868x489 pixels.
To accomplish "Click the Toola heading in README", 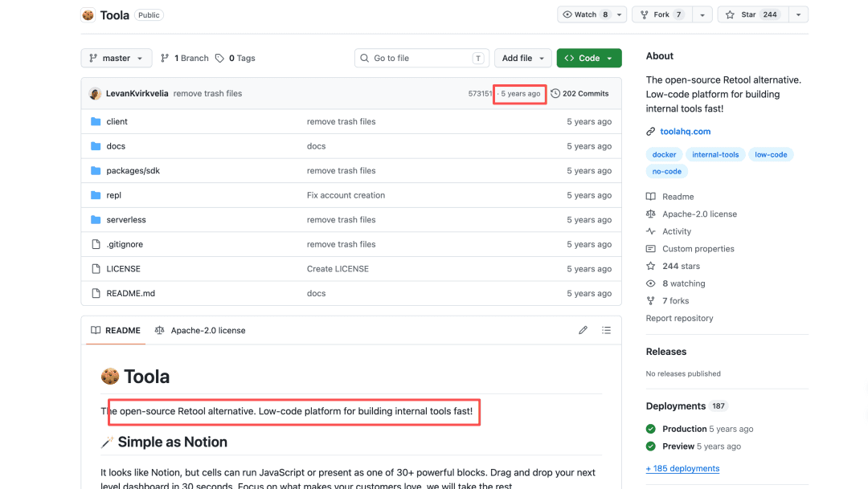I will tap(146, 377).
